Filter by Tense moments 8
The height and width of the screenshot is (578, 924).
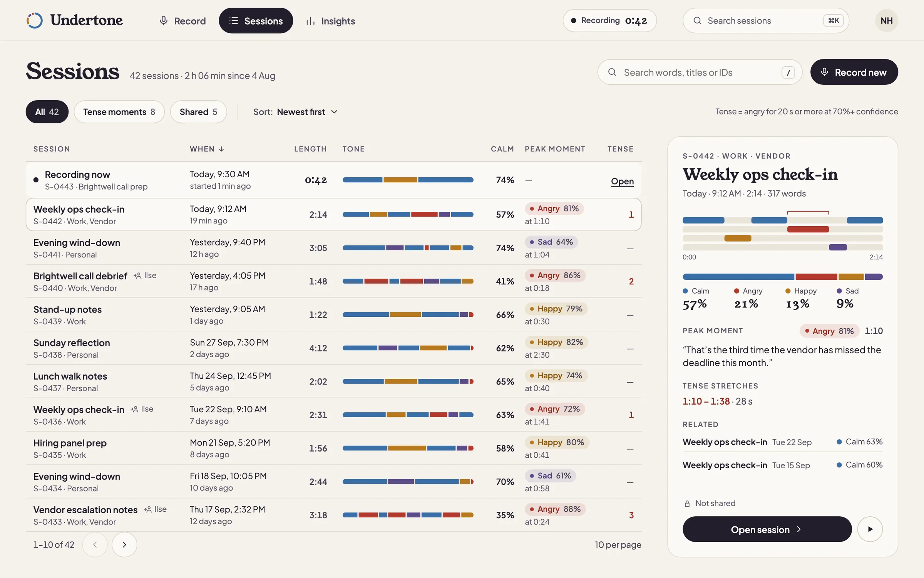pyautogui.click(x=119, y=112)
